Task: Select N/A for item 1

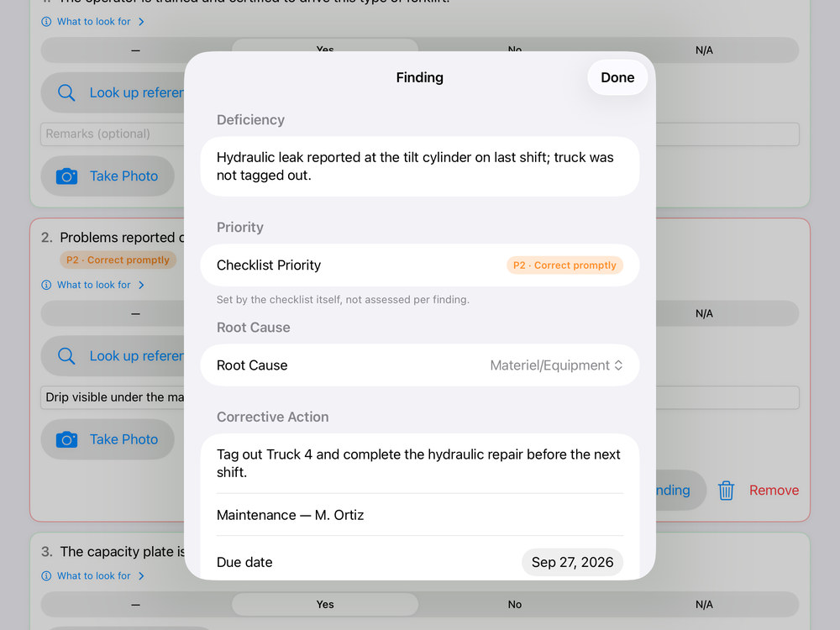Action: [x=704, y=50]
